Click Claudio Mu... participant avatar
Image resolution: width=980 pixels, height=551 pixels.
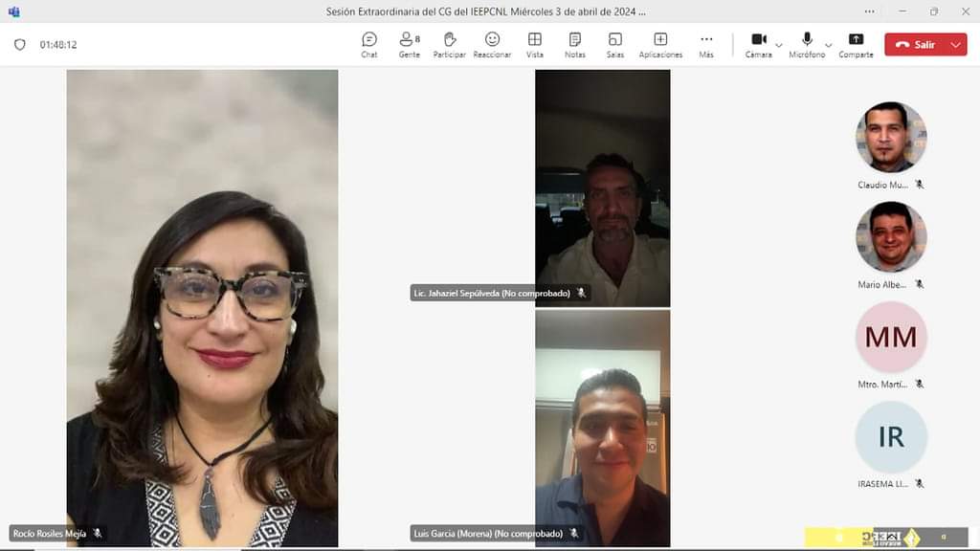[891, 138]
